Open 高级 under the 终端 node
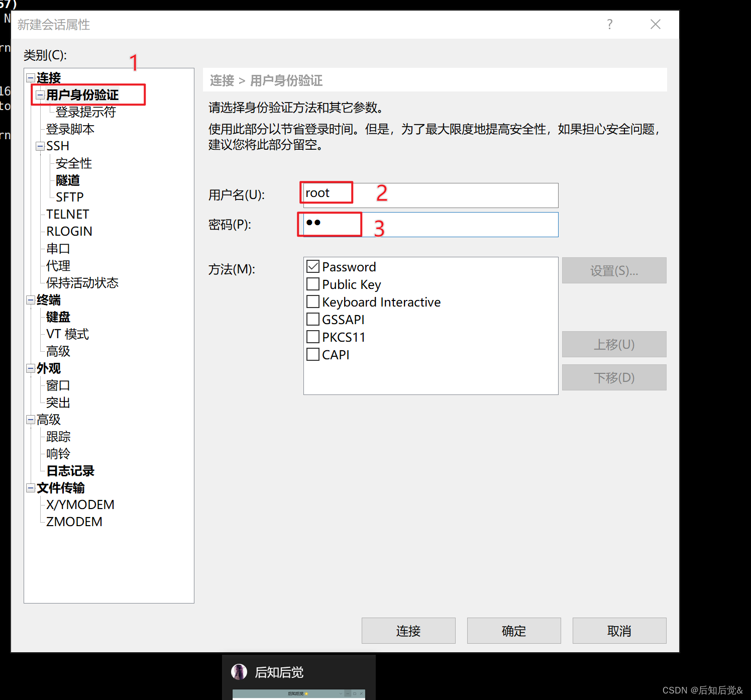751x700 pixels. point(58,351)
